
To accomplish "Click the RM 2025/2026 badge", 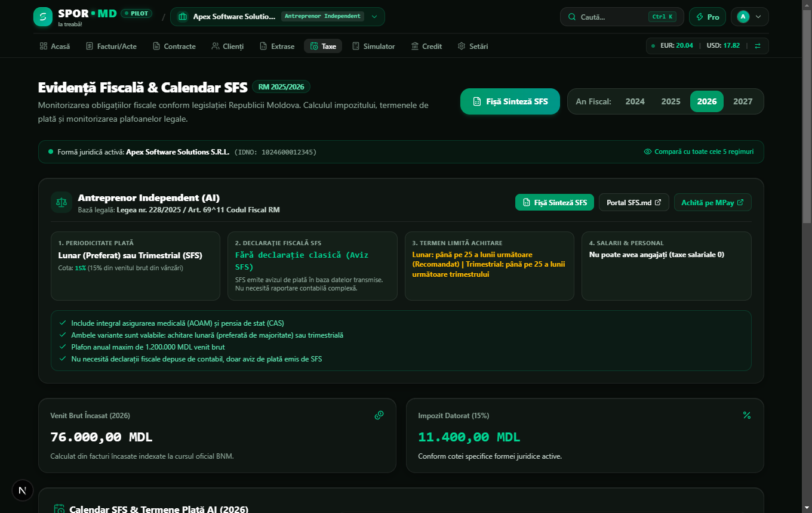I will 281,87.
